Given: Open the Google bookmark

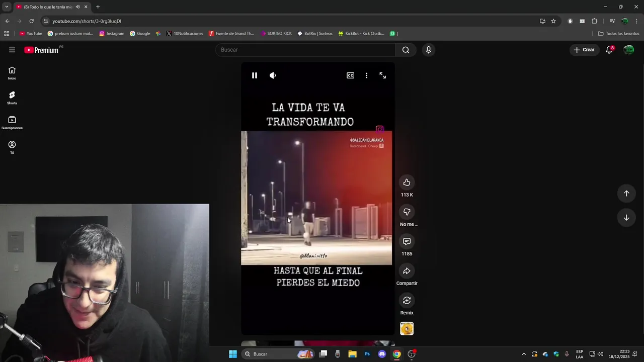Looking at the screenshot, I should pos(140,34).
